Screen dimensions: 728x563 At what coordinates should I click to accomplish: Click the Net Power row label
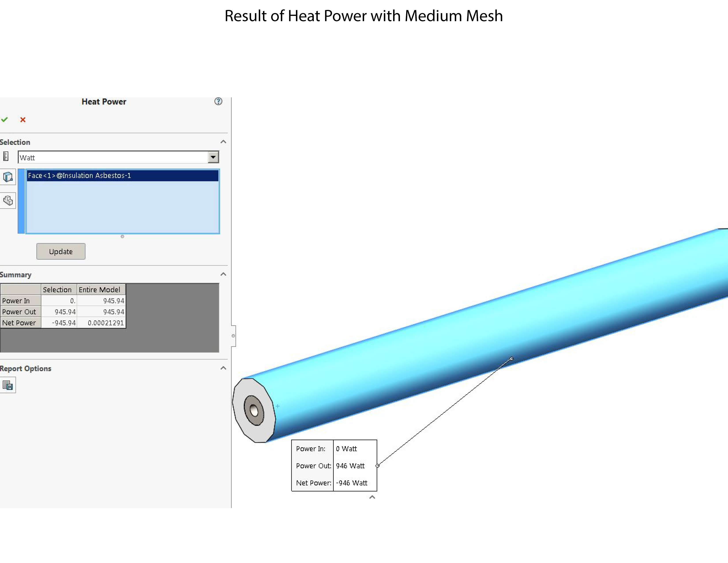[x=21, y=323]
